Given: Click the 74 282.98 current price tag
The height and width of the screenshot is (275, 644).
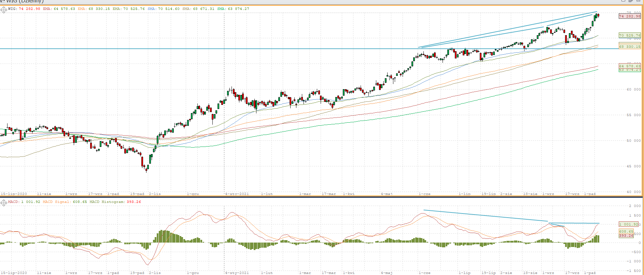Looking at the screenshot, I should click(x=630, y=16).
